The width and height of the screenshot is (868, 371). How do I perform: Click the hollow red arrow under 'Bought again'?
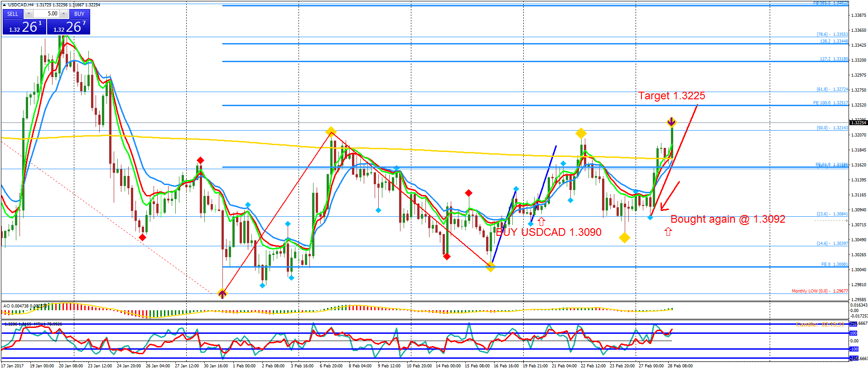point(668,231)
